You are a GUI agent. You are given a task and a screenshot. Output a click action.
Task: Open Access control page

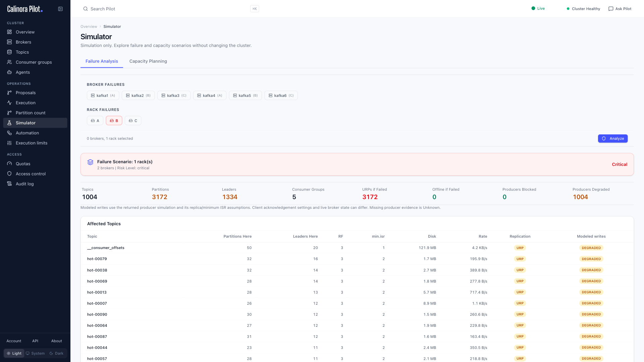(x=35, y=174)
